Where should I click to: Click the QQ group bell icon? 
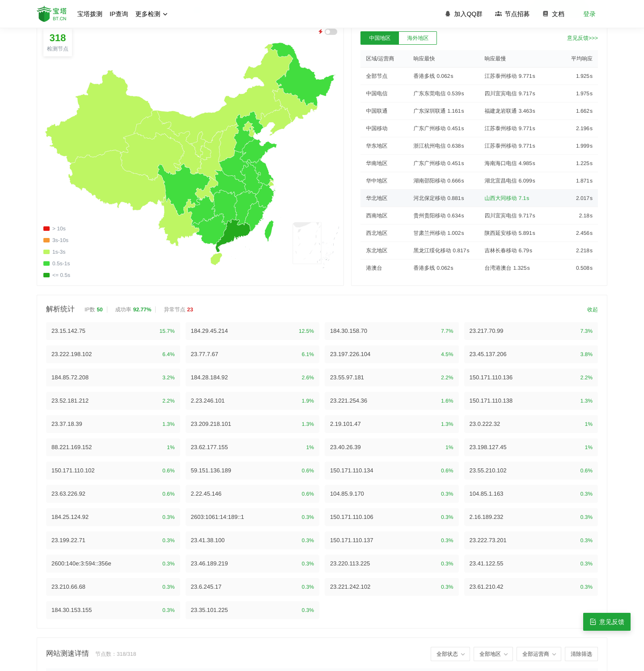[448, 14]
